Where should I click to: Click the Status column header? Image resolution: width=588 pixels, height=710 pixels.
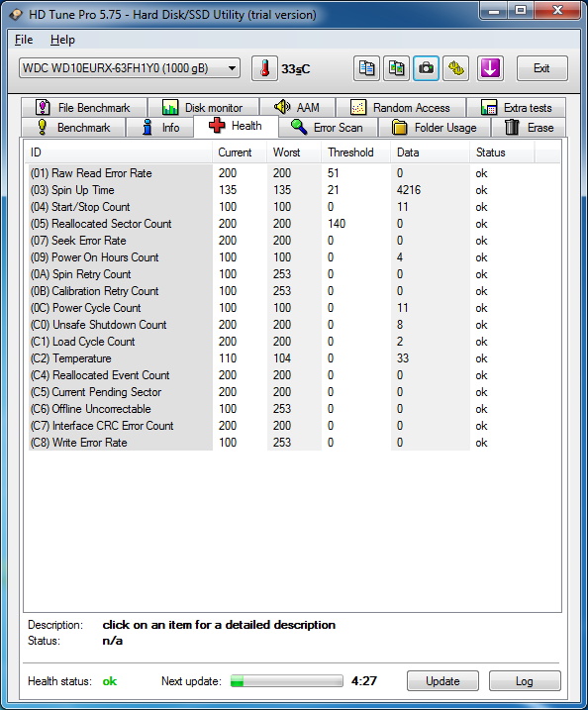coord(502,152)
